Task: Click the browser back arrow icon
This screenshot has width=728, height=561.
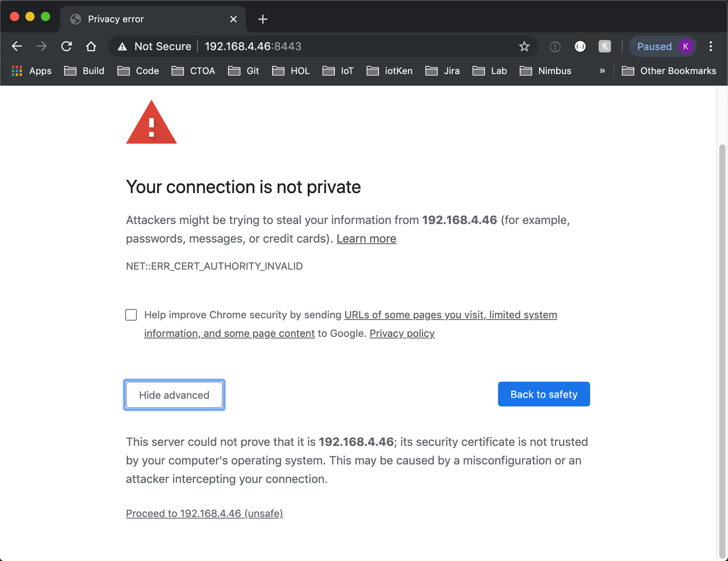Action: click(17, 46)
